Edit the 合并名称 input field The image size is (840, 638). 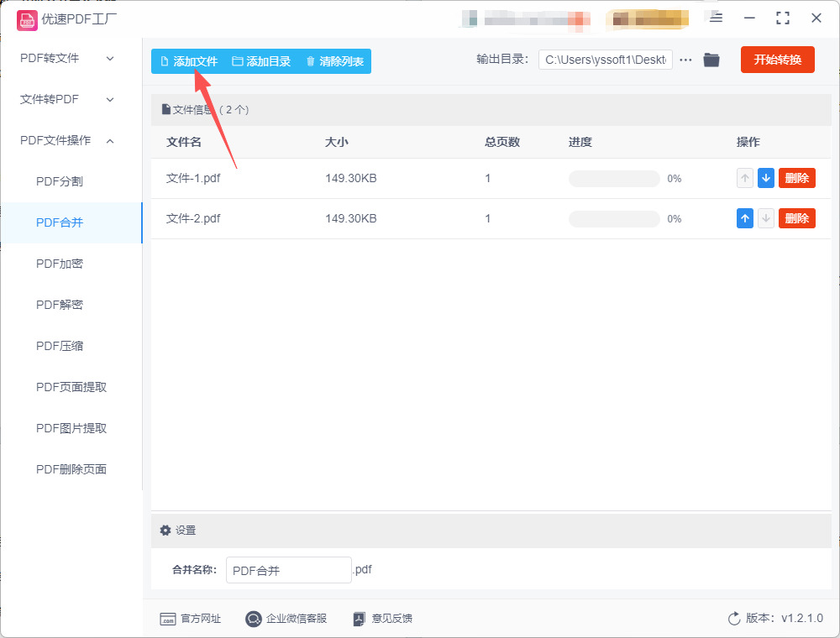click(289, 570)
